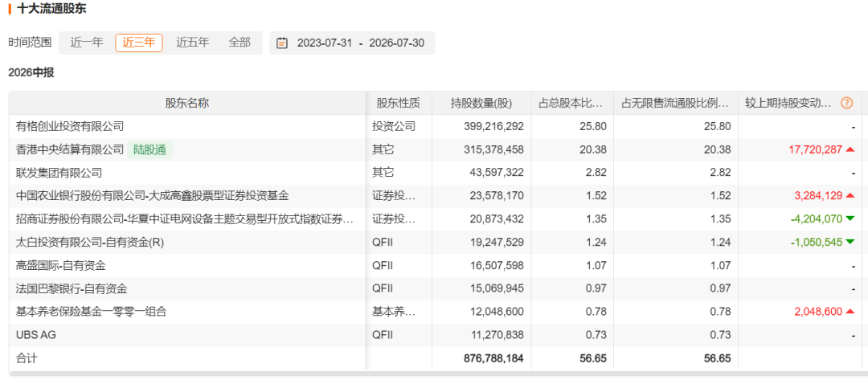This screenshot has height=384, width=868.
Task: Select the UBS AG shareholder row
Action: click(36, 335)
